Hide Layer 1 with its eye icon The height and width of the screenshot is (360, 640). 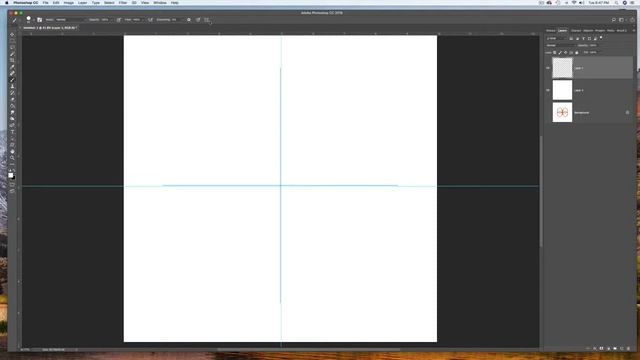pyautogui.click(x=548, y=68)
